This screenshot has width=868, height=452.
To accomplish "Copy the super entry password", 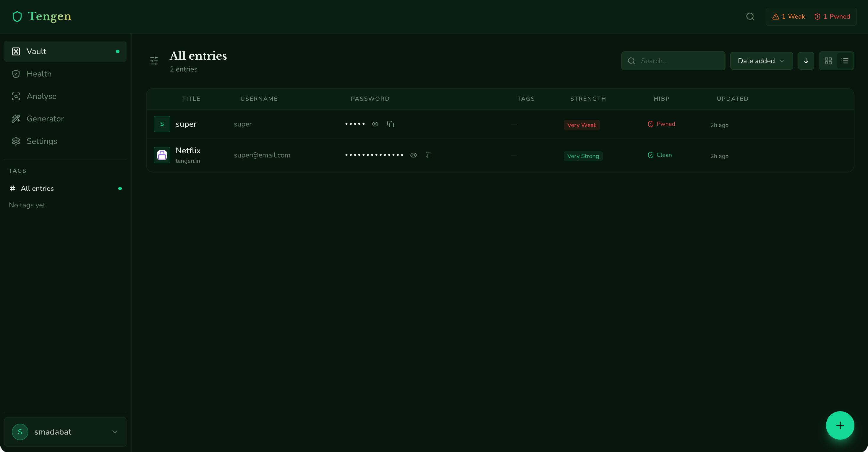I will click(x=391, y=124).
